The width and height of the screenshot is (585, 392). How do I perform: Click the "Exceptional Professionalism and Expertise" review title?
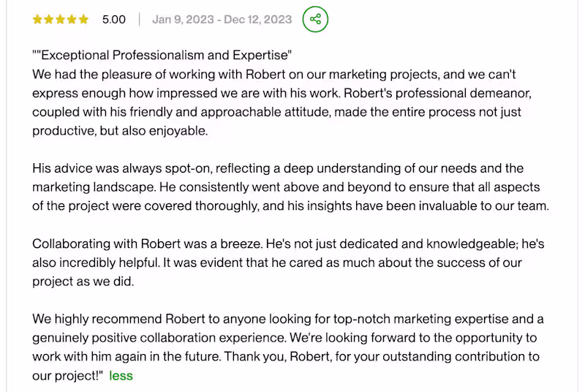click(162, 56)
